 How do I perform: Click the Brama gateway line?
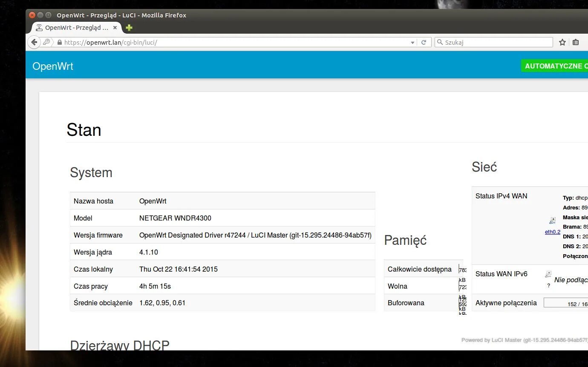pos(575,227)
